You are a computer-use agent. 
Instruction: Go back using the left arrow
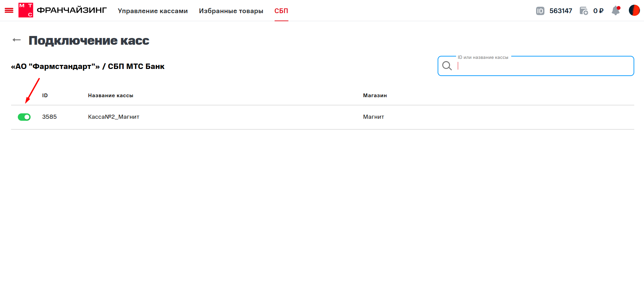pos(16,40)
